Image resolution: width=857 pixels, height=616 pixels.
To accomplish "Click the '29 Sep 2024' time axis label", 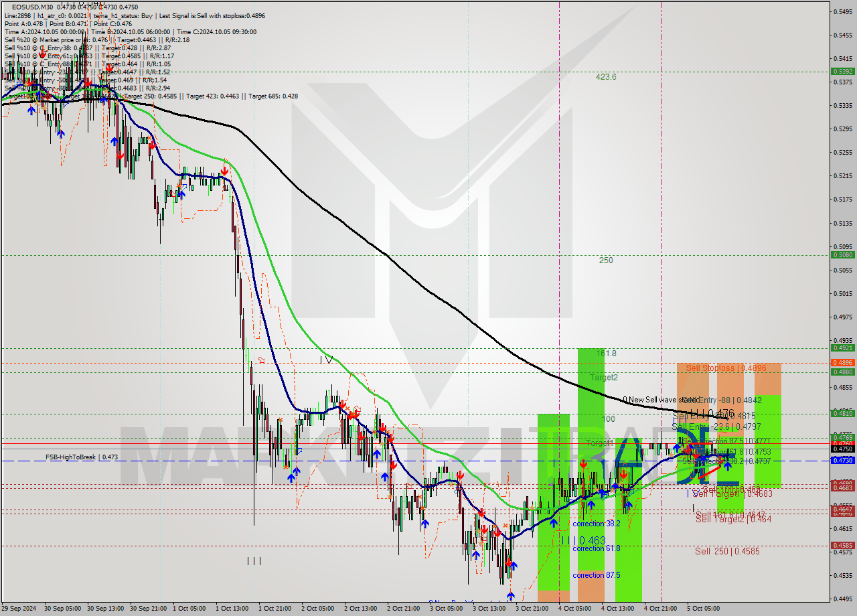I will [x=19, y=609].
